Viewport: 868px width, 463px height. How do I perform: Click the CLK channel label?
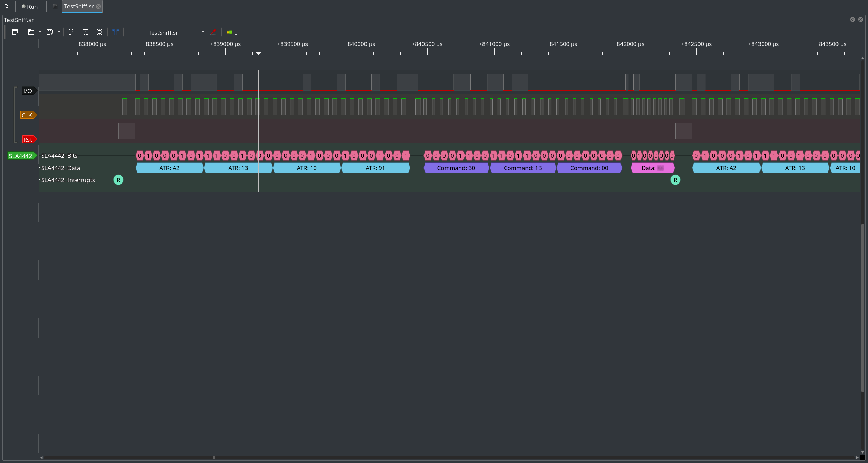coord(27,115)
